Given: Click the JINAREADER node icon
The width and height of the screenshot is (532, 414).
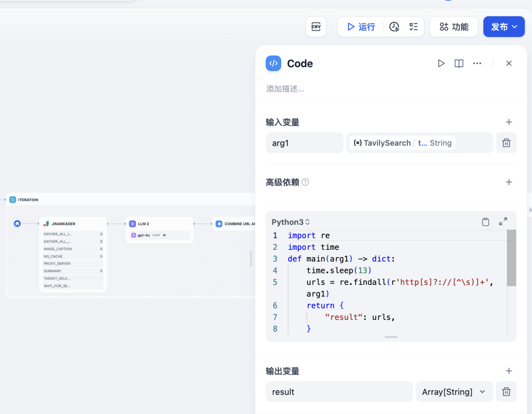Looking at the screenshot, I should [46, 224].
